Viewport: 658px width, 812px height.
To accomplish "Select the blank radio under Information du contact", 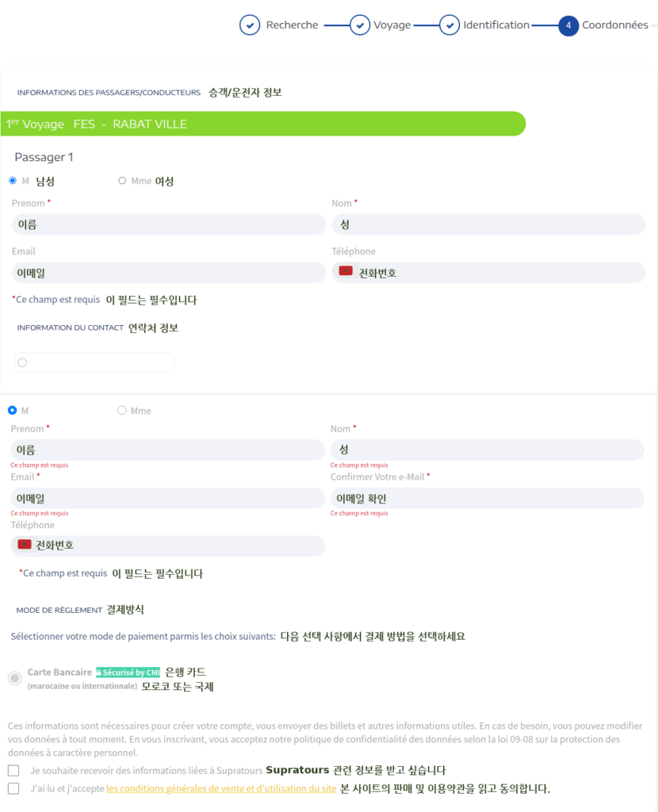I will click(x=22, y=362).
